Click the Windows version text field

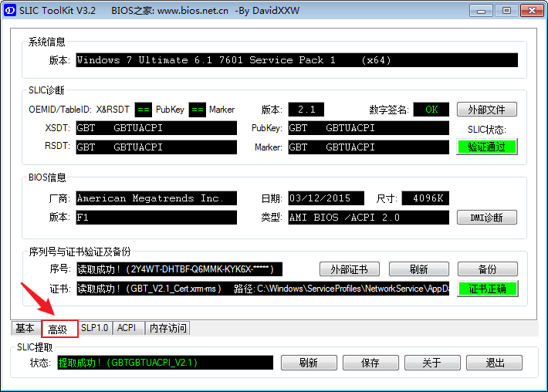pyautogui.click(x=296, y=60)
